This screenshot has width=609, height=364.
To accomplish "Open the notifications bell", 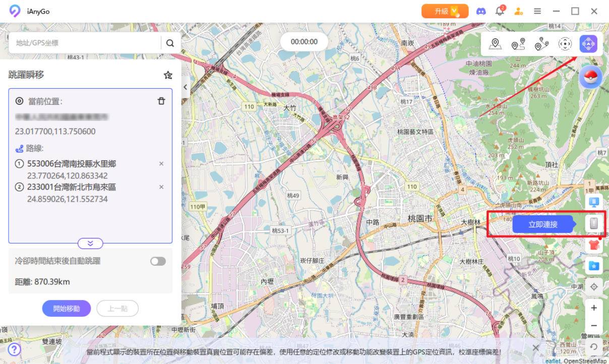I will (x=500, y=11).
